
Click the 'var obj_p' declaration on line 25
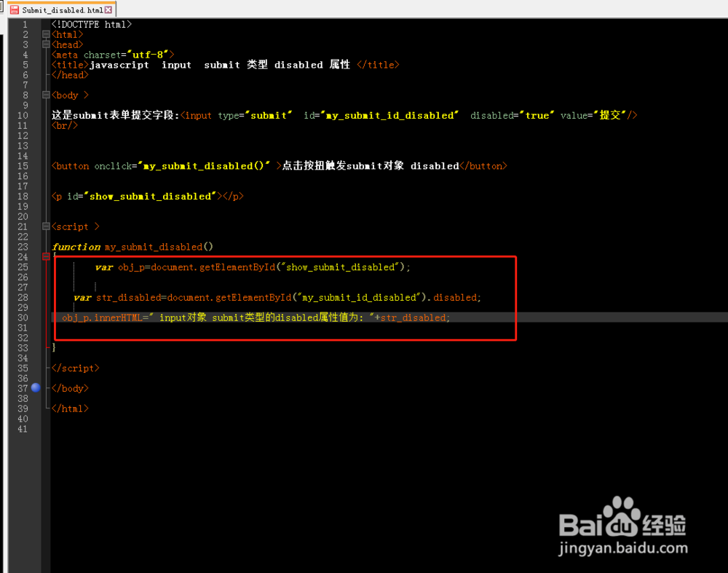click(x=253, y=267)
